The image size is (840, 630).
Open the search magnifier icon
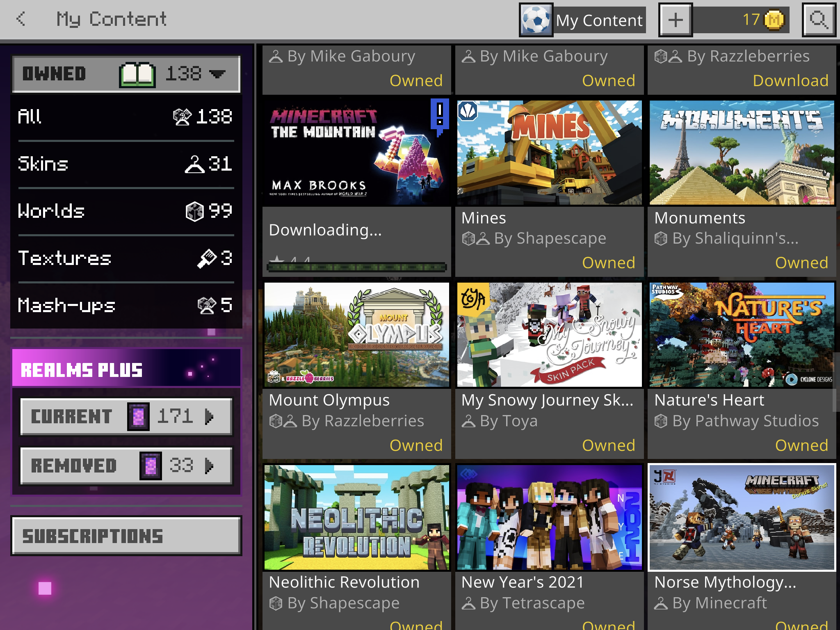click(819, 20)
